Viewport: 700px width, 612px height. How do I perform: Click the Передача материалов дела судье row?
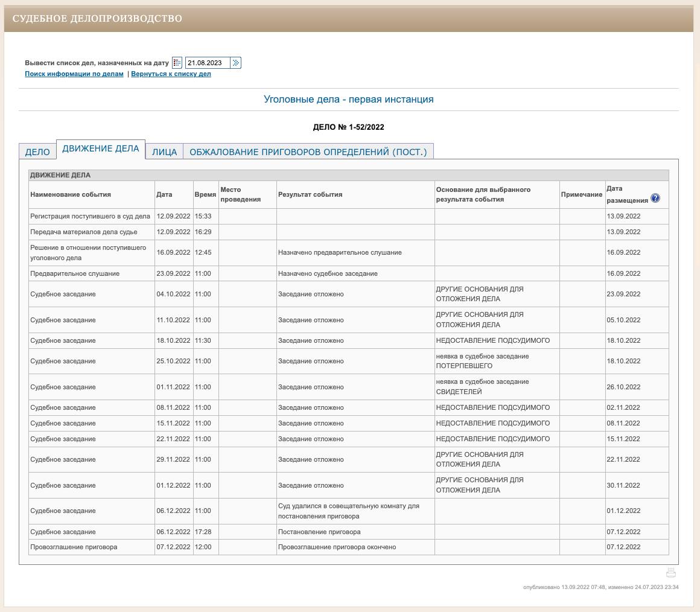(84, 232)
